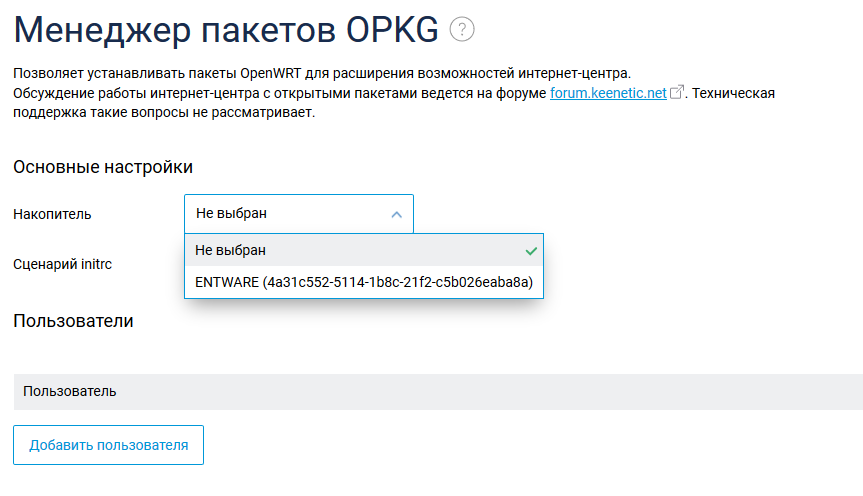Viewport: 863px width, 496px height.
Task: Click the Накопитель combo box field
Action: pos(299,214)
